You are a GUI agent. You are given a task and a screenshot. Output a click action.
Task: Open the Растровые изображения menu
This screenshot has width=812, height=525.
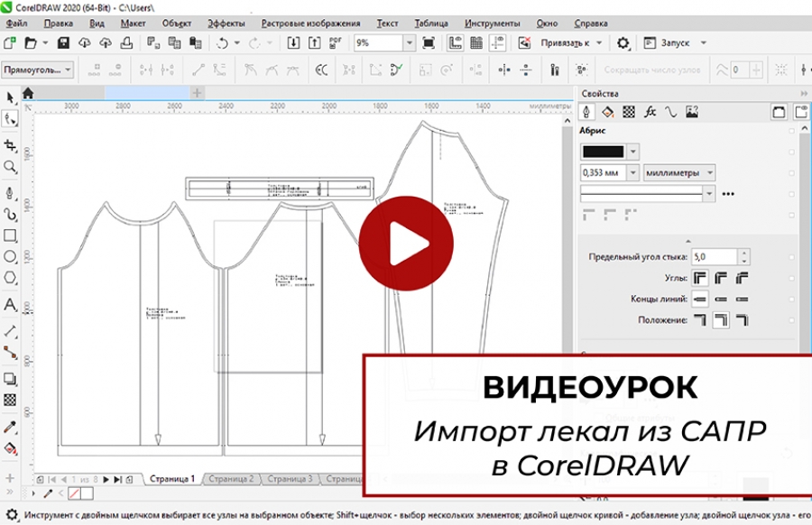tap(310, 23)
